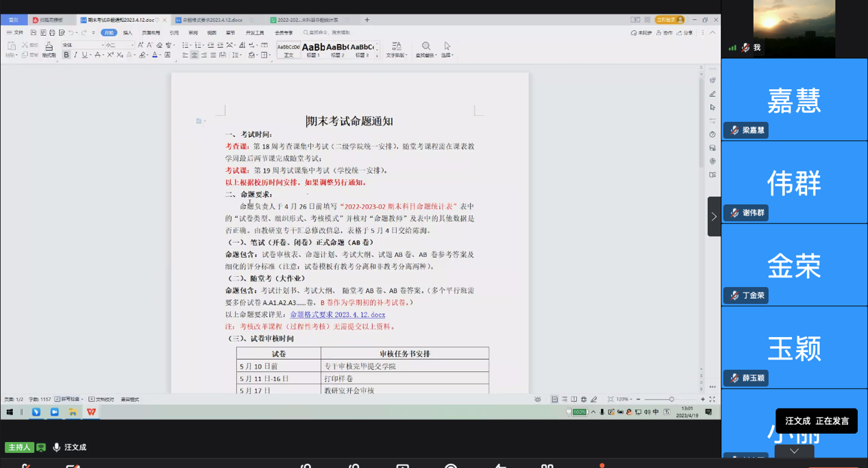Click the Select (选择) cursor tool
This screenshot has height=468, width=868.
pos(447,49)
